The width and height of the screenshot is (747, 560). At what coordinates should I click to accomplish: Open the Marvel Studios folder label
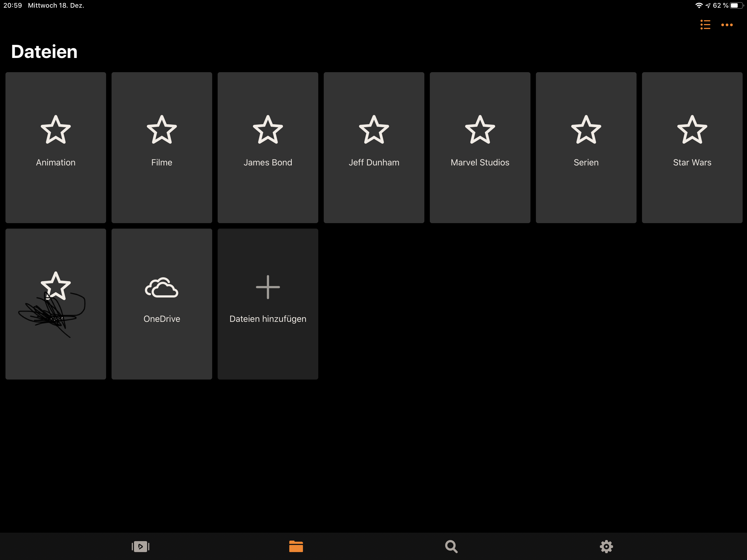coord(480,162)
